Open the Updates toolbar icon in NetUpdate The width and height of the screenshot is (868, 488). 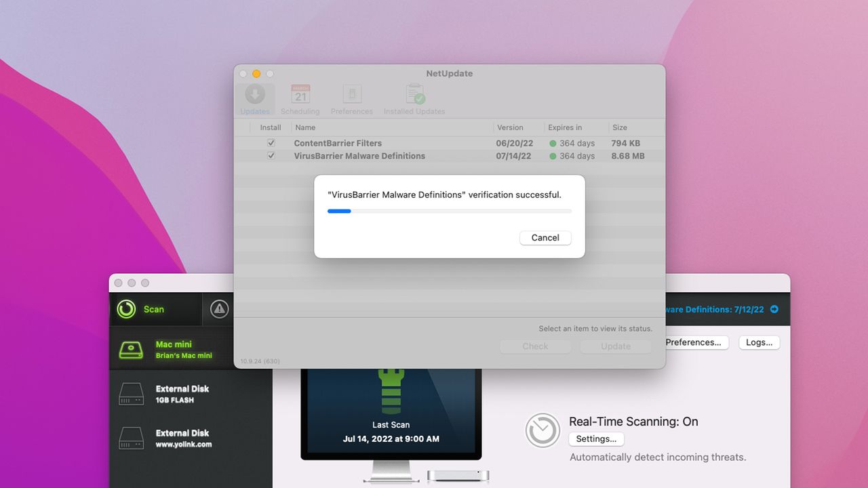click(x=255, y=99)
